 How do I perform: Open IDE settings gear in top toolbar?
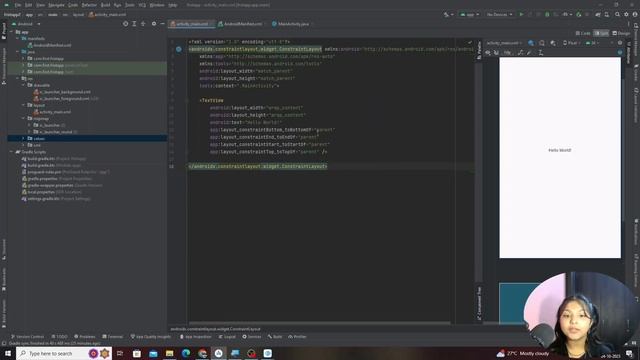point(626,14)
